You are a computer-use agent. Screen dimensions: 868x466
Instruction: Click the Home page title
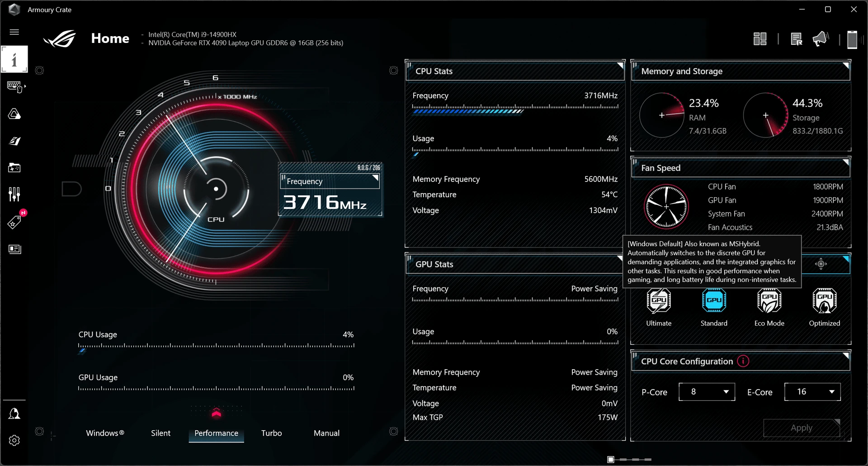pyautogui.click(x=110, y=38)
